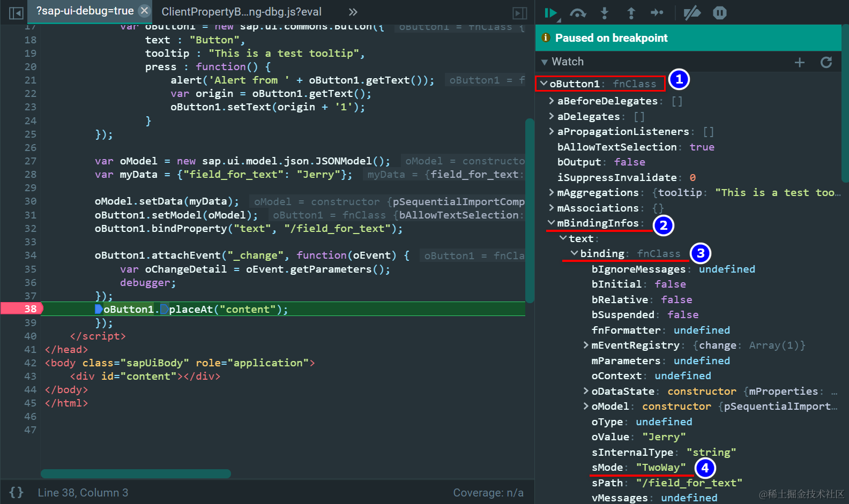849x504 pixels.
Task: Step over next function call
Action: tap(578, 13)
